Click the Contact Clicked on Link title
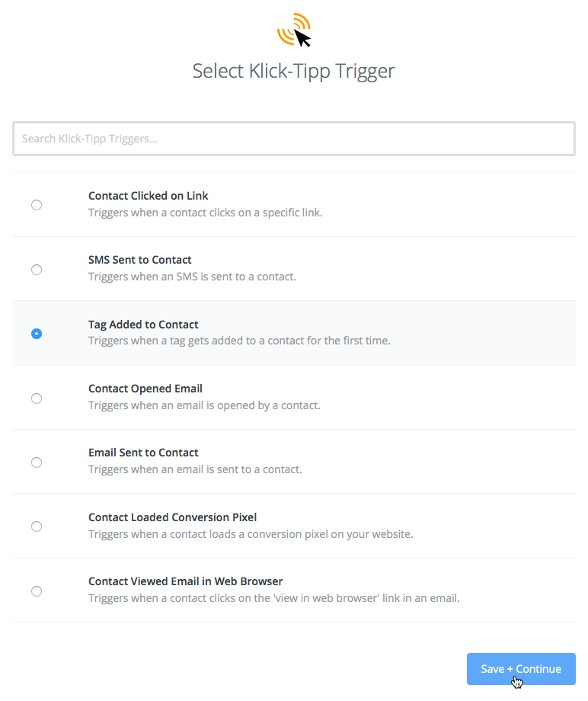 (x=148, y=196)
